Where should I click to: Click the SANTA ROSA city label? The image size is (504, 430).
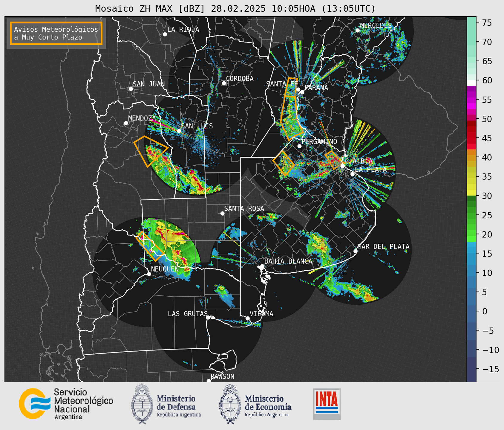[x=244, y=208]
